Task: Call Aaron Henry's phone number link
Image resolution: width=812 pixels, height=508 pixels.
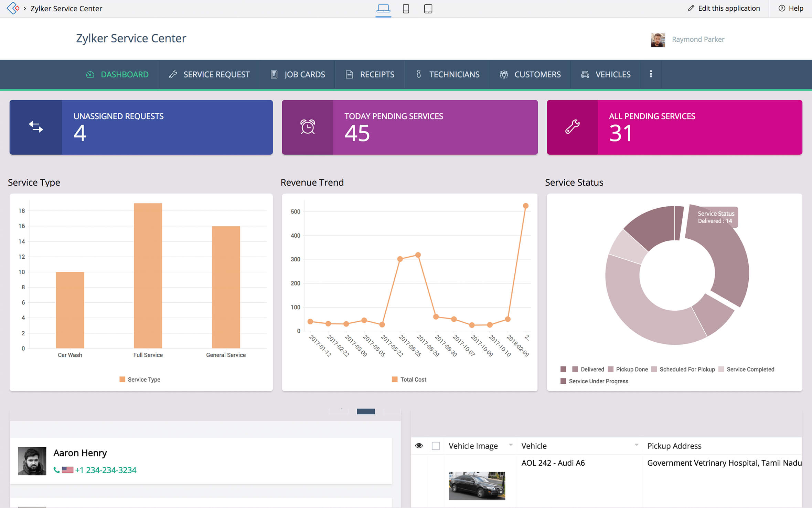Action: click(x=105, y=470)
